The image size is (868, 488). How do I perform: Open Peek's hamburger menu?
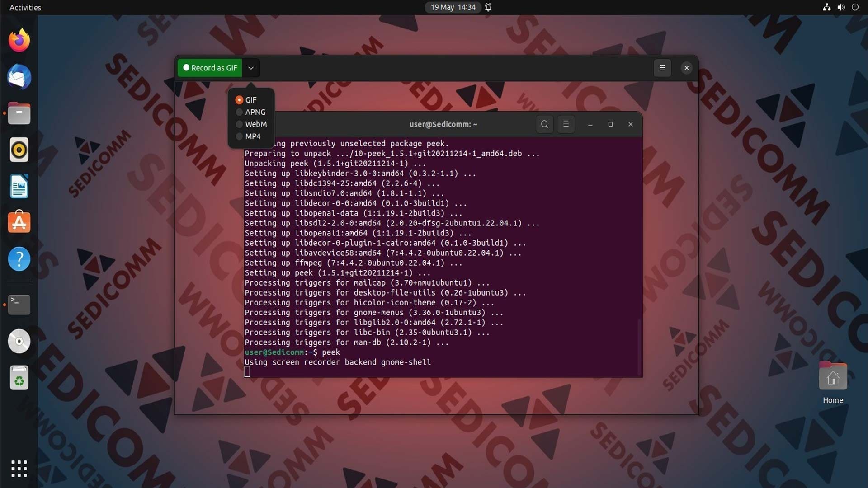pos(662,68)
